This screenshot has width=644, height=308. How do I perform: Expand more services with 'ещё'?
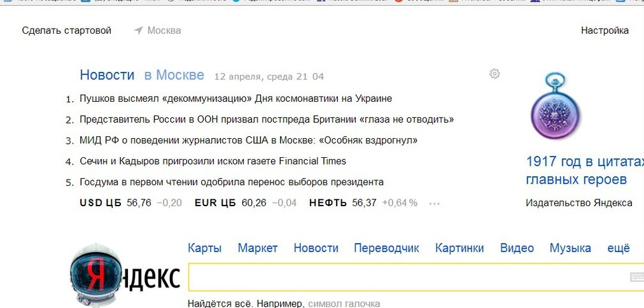[619, 248]
